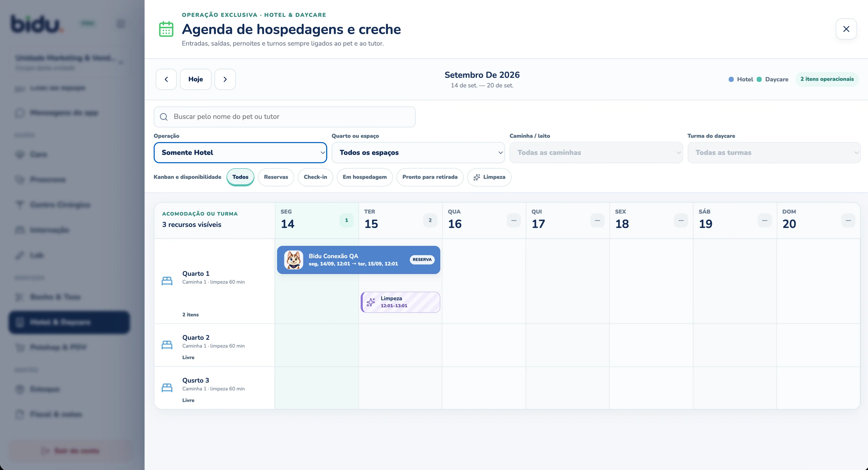868x470 pixels.
Task: Select the DOM 20 day header
Action: click(818, 221)
